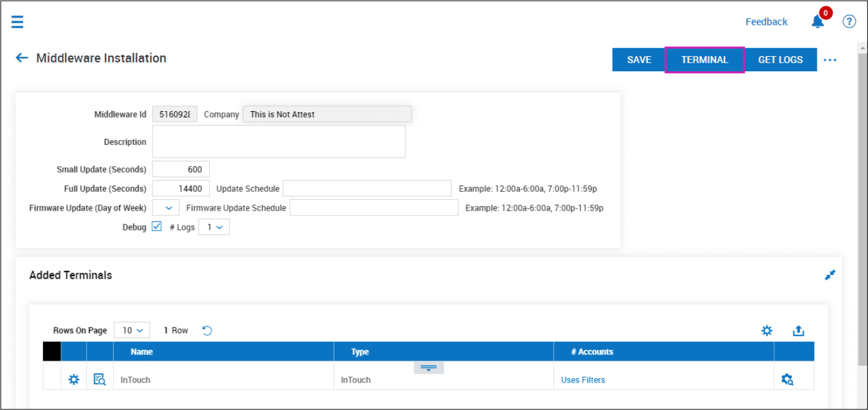Click the Feedback link
868x410 pixels.
point(766,22)
